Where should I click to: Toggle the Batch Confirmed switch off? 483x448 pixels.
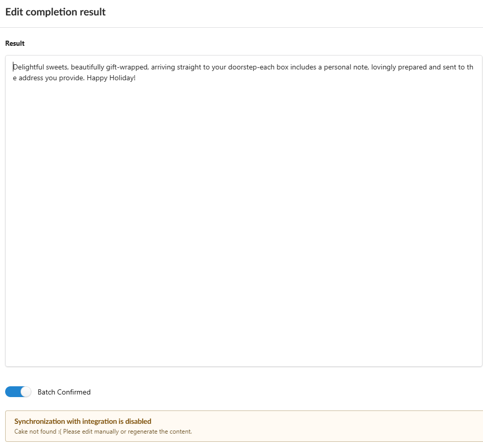point(18,392)
